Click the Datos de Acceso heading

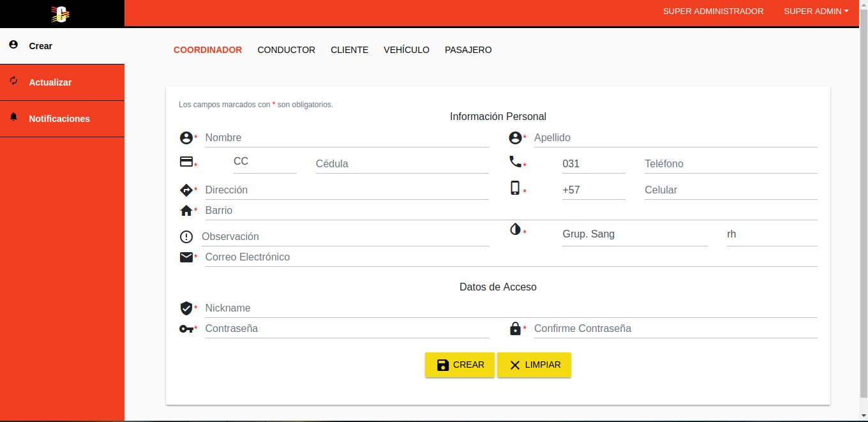498,287
